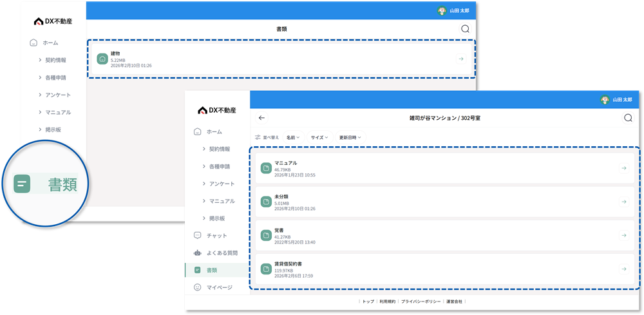
Task: Click the チャット speech bubble icon
Action: pos(198,235)
